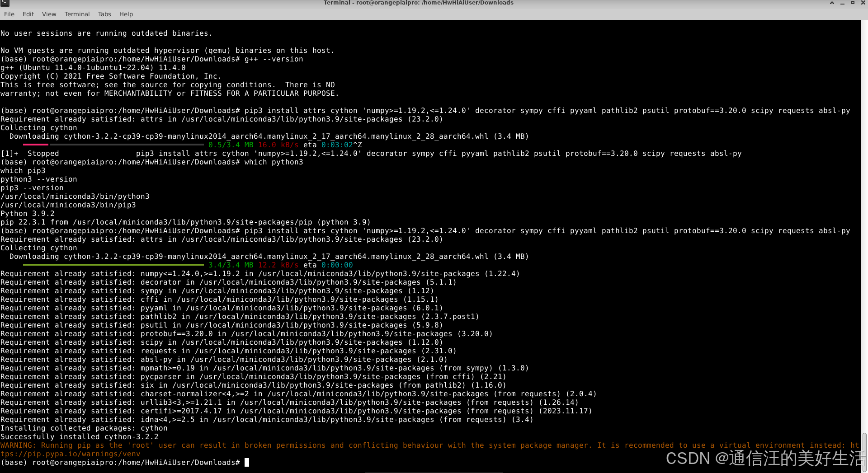Viewport: 868px width, 473px height.
Task: Open the Help menu
Action: click(126, 14)
